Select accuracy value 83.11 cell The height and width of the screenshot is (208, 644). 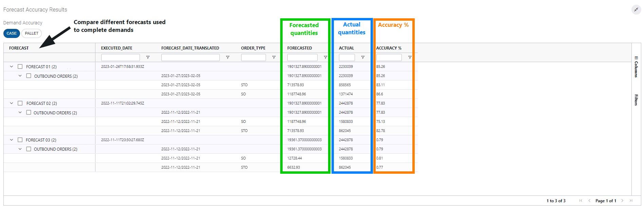pyautogui.click(x=380, y=85)
